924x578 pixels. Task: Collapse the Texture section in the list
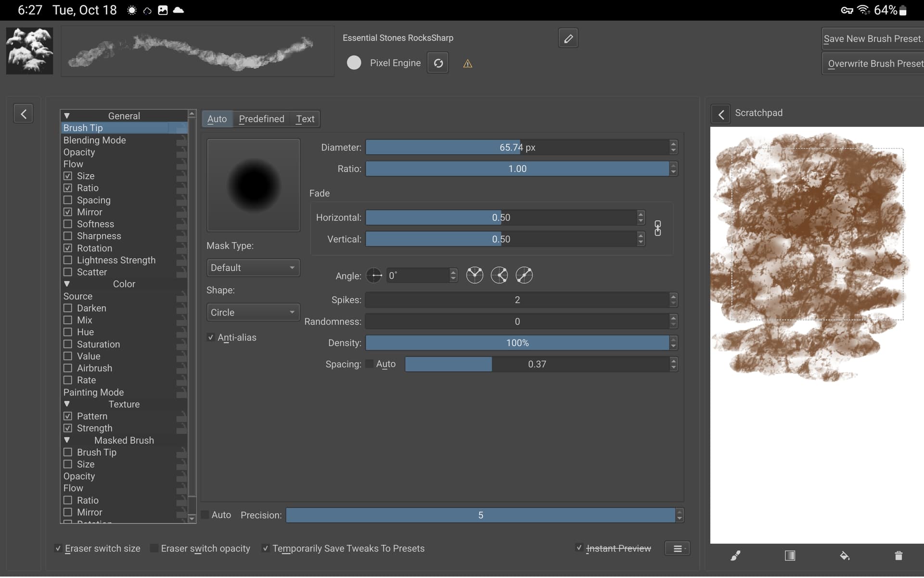(67, 404)
